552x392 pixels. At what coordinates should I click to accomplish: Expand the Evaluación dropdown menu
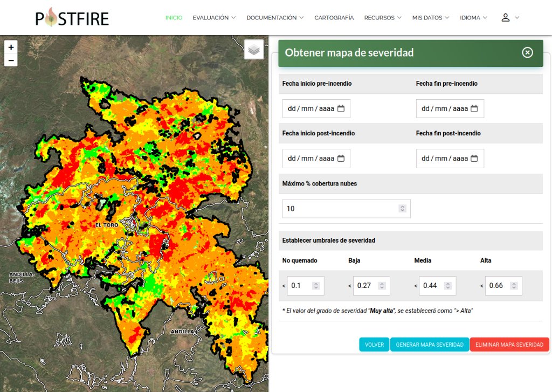click(214, 18)
